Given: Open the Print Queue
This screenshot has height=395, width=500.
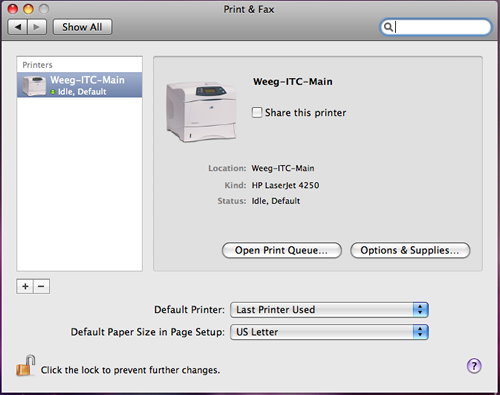Looking at the screenshot, I should 282,250.
